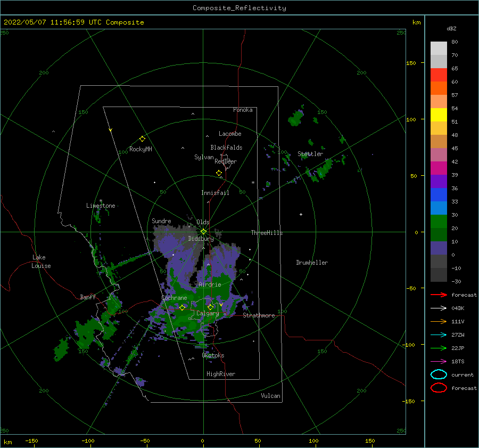
Task: Click the Cochrane label
Action: click(x=174, y=298)
